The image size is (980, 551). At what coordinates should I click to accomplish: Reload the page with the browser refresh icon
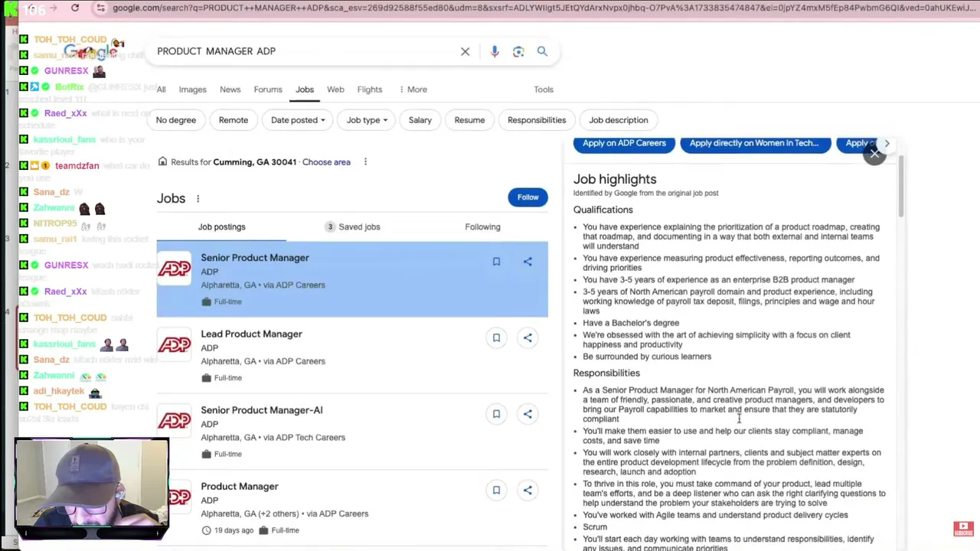click(x=75, y=8)
